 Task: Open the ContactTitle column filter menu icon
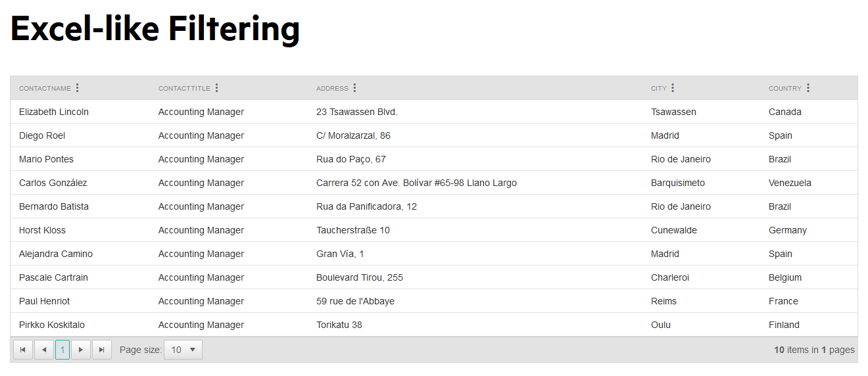(x=217, y=88)
